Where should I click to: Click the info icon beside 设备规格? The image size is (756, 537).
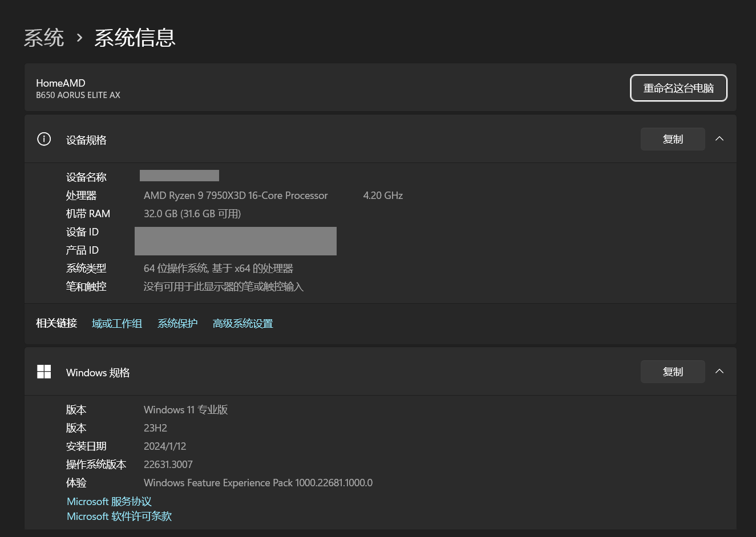point(44,139)
